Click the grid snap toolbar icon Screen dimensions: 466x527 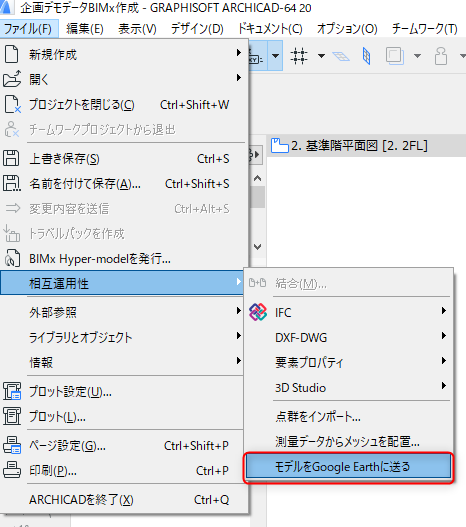click(299, 56)
